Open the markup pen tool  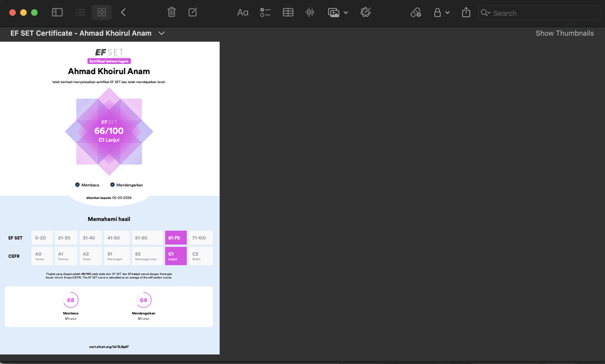coord(366,13)
